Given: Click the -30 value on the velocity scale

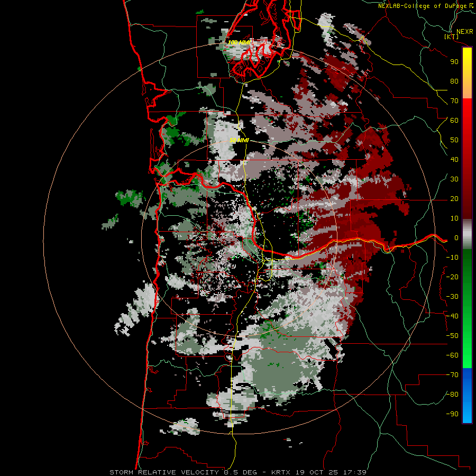Looking at the screenshot, I should coord(452,297).
